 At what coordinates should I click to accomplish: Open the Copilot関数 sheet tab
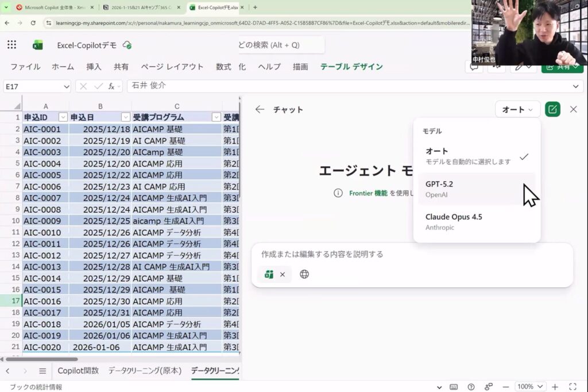coord(78,371)
